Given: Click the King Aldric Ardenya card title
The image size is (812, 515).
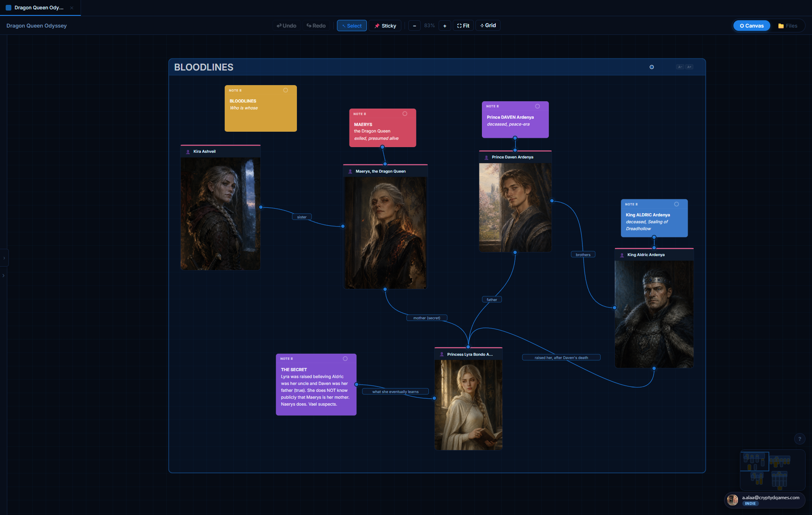Looking at the screenshot, I should pos(646,255).
